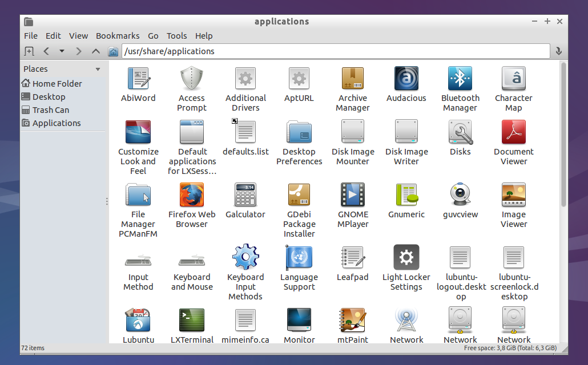Click the AptURL gear icon
588x365 pixels.
coord(299,78)
